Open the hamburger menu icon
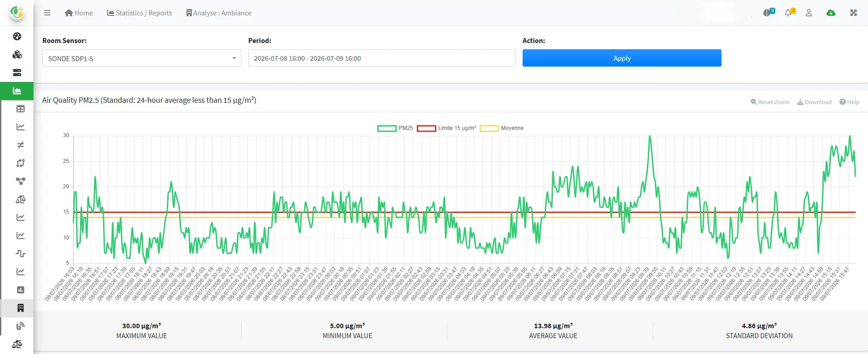This screenshot has height=354, width=868. pos(47,13)
